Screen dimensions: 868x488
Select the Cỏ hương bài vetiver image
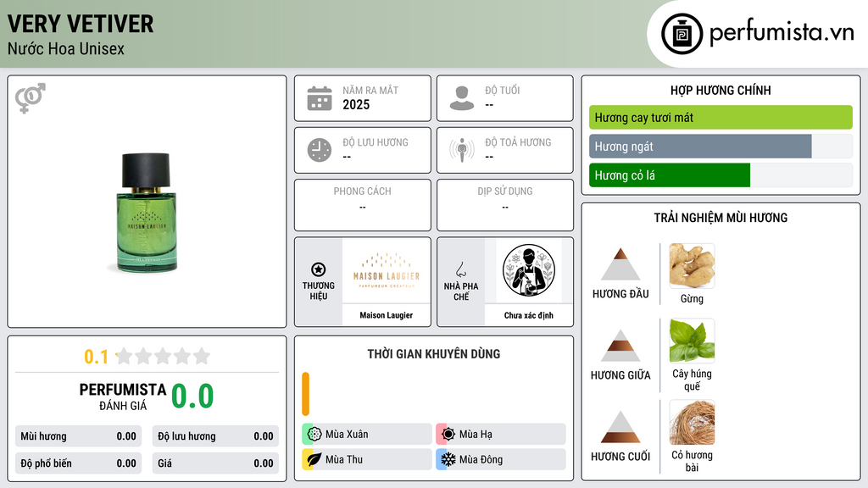click(x=692, y=422)
